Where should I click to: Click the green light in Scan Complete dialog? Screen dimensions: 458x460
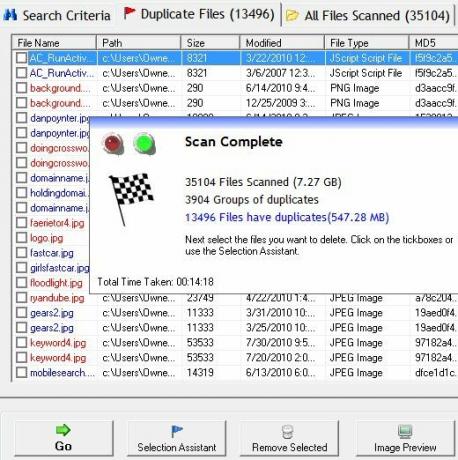[x=144, y=144]
